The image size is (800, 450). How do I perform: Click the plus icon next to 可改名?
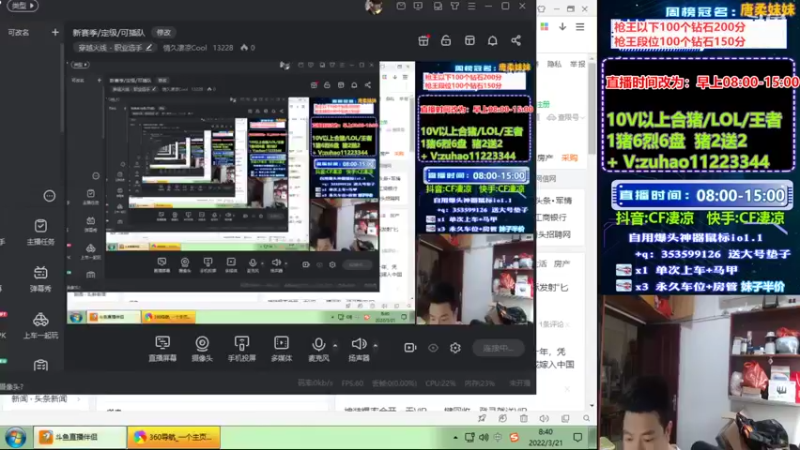pos(55,32)
